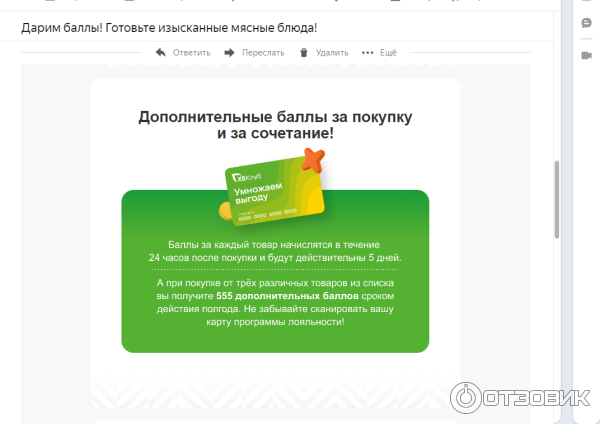Click the Ответить text label
The height and width of the screenshot is (424, 600).
(191, 52)
